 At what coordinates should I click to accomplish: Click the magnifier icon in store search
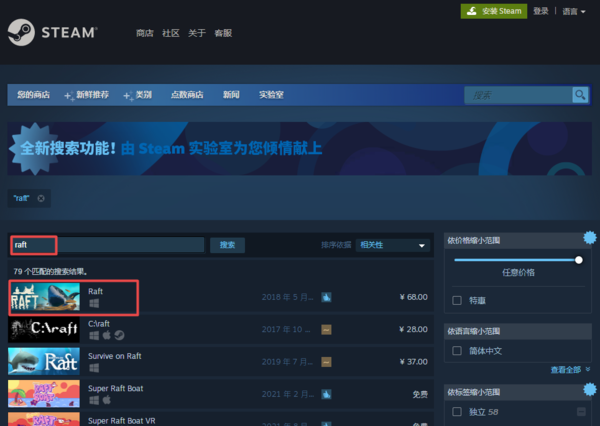[580, 95]
